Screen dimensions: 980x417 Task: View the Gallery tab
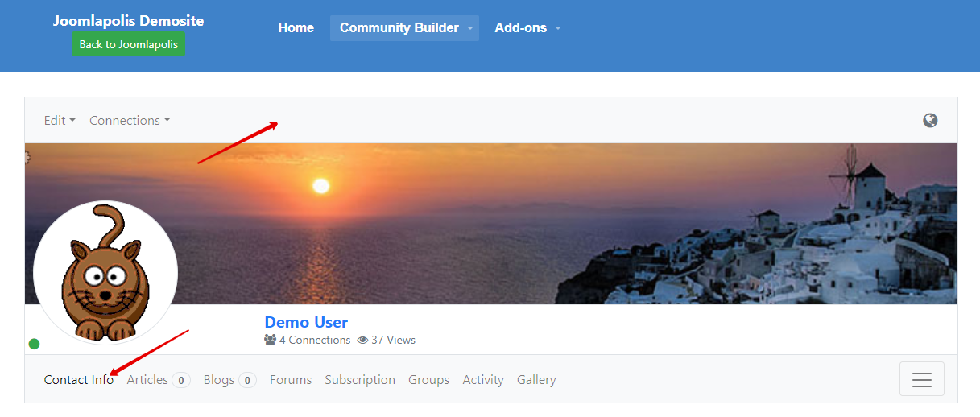(x=536, y=379)
